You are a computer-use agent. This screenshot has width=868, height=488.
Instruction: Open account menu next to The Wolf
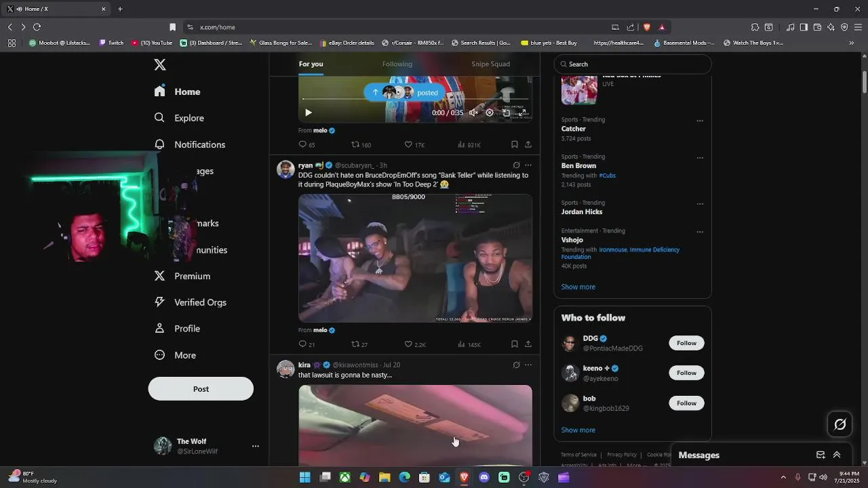[256, 446]
